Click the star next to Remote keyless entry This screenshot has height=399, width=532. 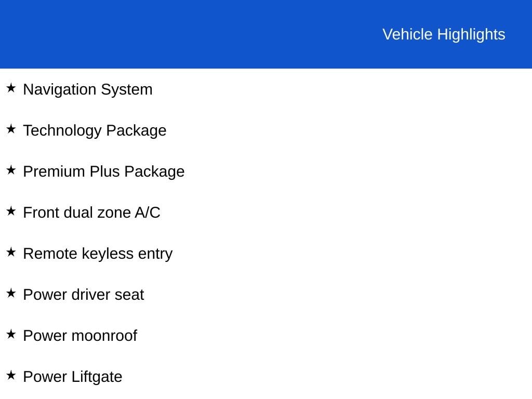(x=11, y=252)
